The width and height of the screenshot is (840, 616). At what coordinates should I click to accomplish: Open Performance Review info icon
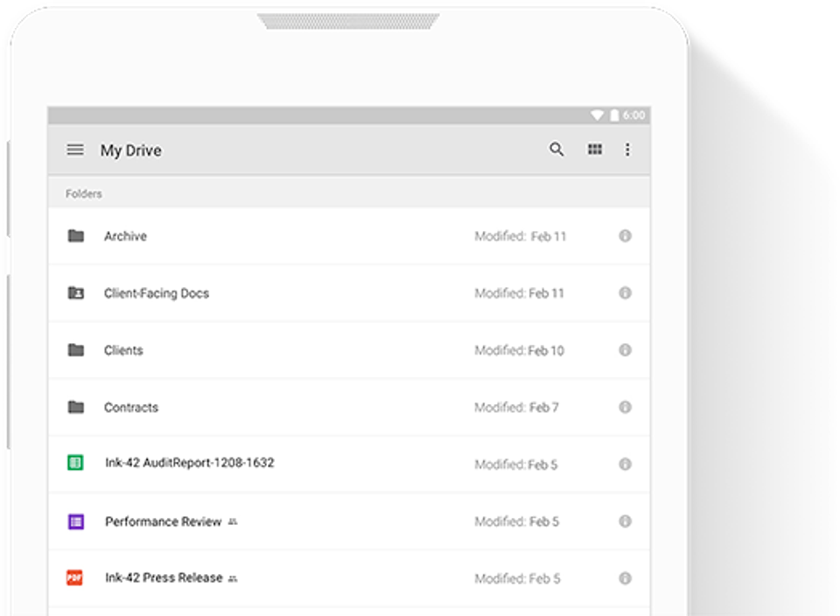click(625, 521)
